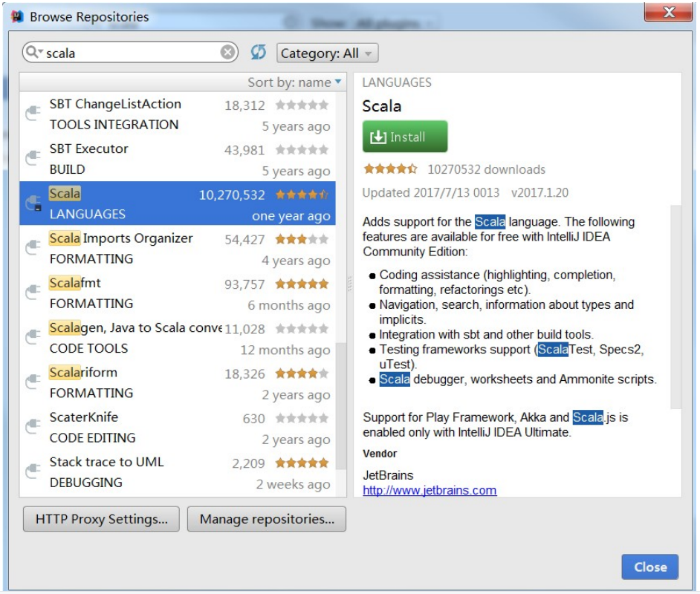Click the JetBrains vendor name
This screenshot has width=700, height=594.
[x=388, y=475]
